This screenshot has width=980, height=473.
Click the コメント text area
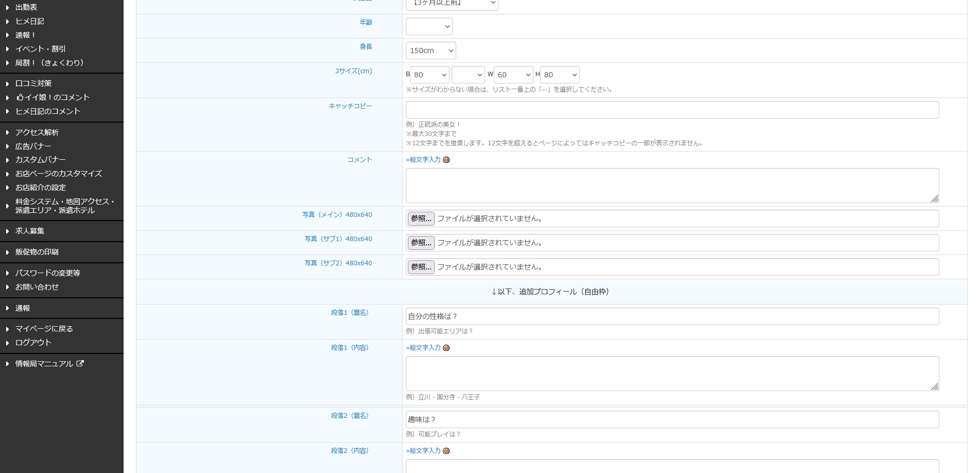[x=673, y=185]
